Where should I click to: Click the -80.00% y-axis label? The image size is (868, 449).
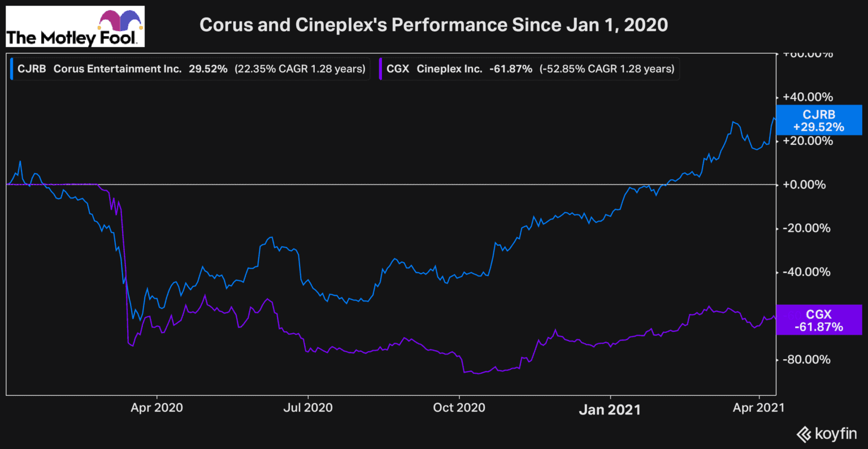pyautogui.click(x=806, y=360)
